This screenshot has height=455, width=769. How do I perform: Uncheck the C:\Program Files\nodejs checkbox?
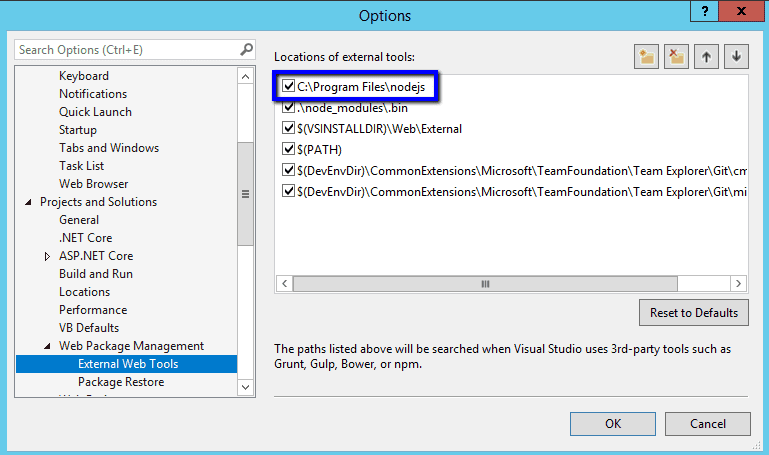point(288,86)
